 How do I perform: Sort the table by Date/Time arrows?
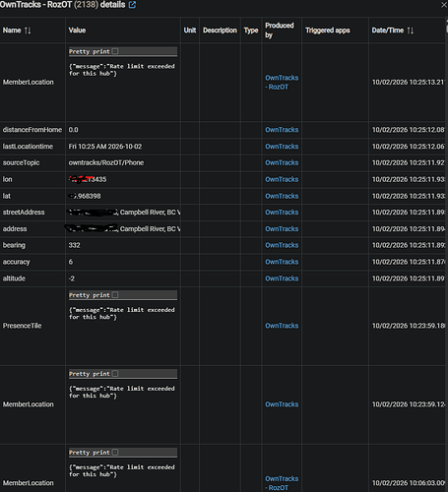point(411,31)
